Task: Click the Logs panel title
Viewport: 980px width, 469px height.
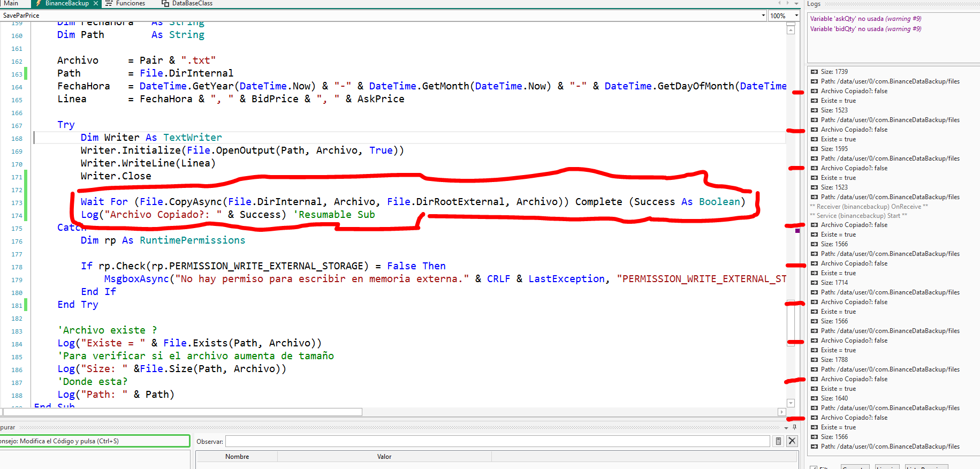Action: click(814, 4)
